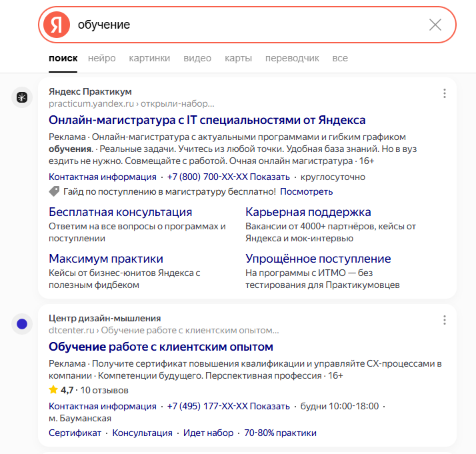The image size is (476, 454).
Task: Click будни 10:00-18:00 hours text
Action: click(339, 407)
